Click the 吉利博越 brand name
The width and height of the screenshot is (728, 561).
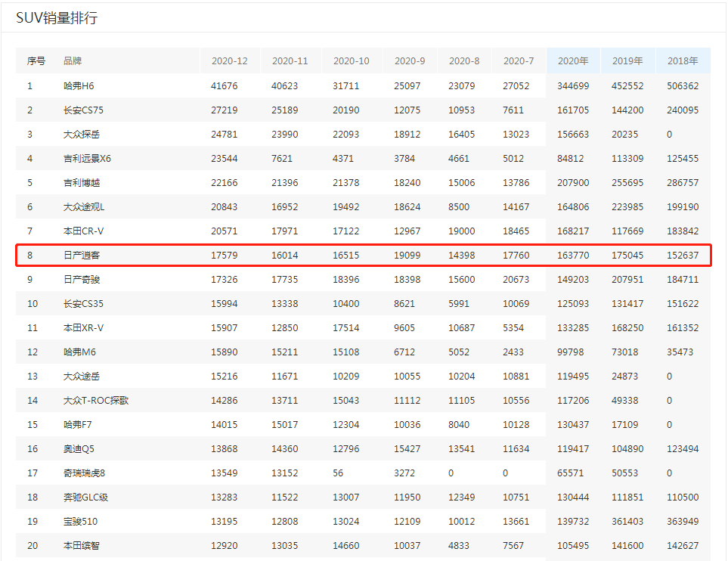click(82, 183)
